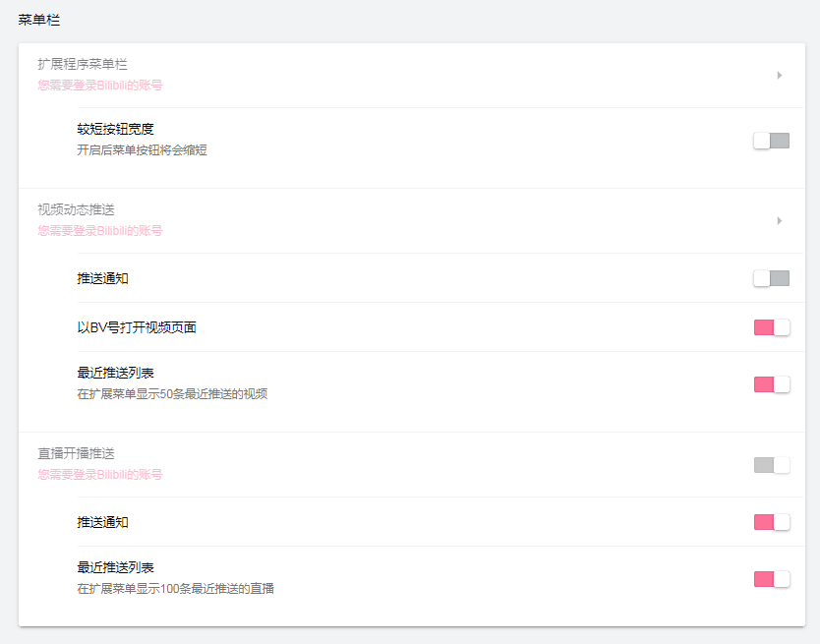Disable 推送通知 under 直播开播推送
This screenshot has height=644, width=820.
pyautogui.click(x=771, y=522)
